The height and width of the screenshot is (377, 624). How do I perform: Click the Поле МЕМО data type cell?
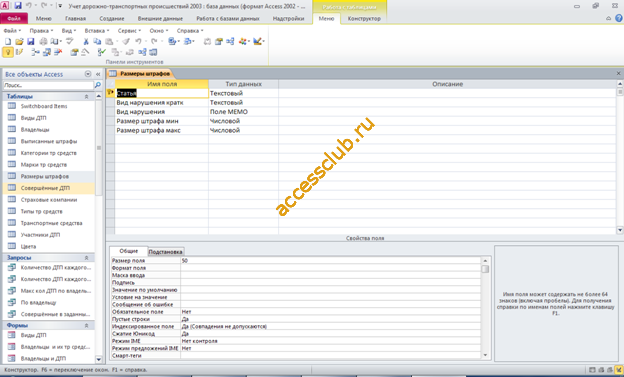click(x=243, y=111)
